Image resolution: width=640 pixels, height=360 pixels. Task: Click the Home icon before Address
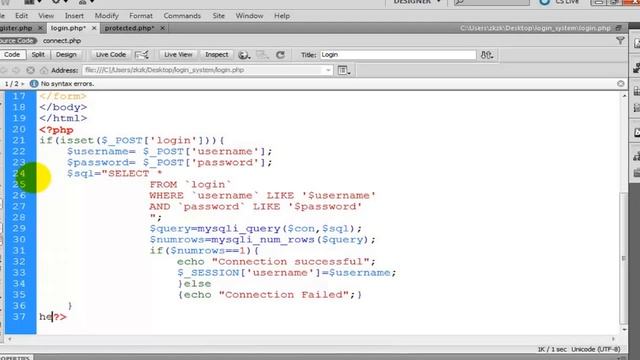tap(44, 70)
